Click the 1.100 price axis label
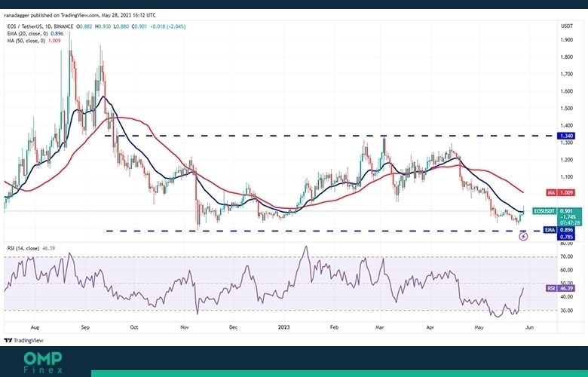Screen dimensions: 588x377 [x=566, y=177]
